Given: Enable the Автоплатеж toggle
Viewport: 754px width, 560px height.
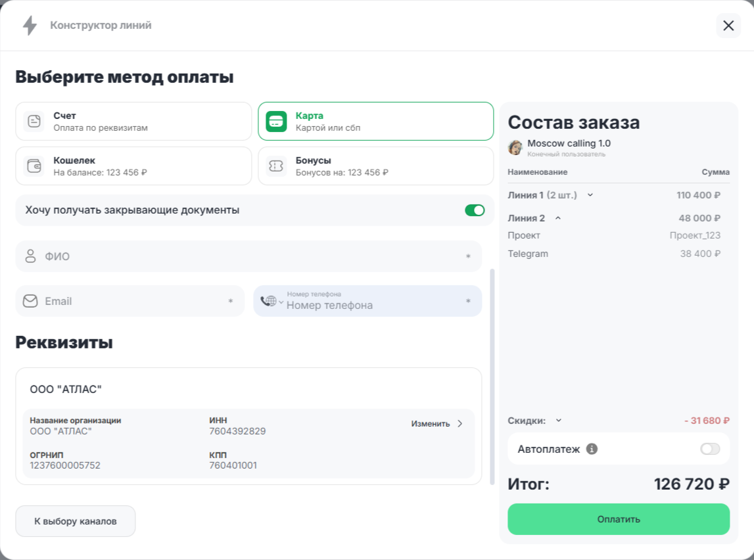Looking at the screenshot, I should tap(710, 449).
